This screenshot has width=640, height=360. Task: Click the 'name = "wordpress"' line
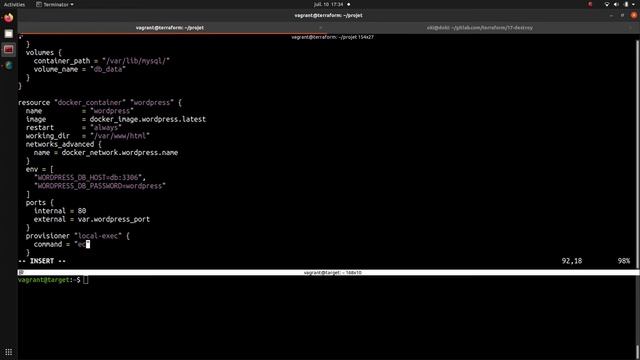pyautogui.click(x=80, y=111)
